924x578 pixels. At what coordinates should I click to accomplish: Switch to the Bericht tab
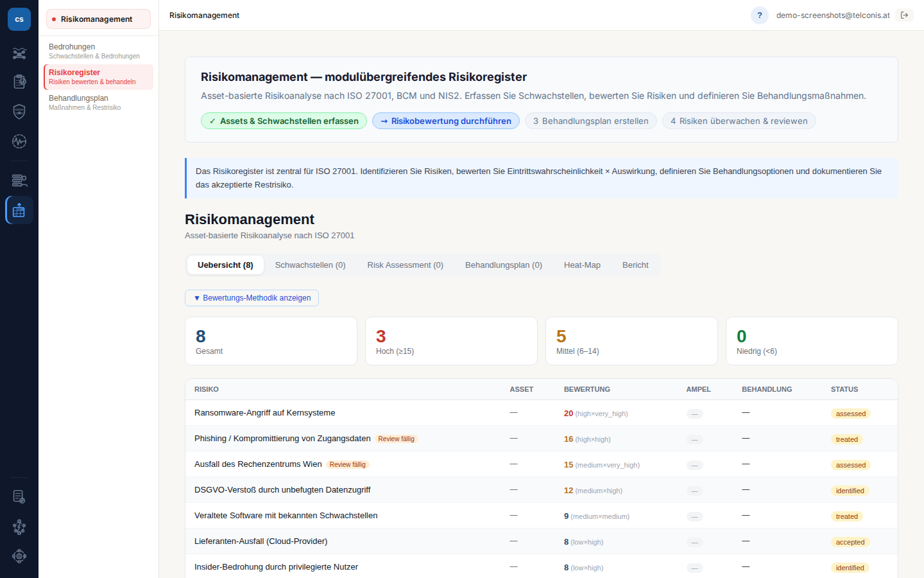635,265
